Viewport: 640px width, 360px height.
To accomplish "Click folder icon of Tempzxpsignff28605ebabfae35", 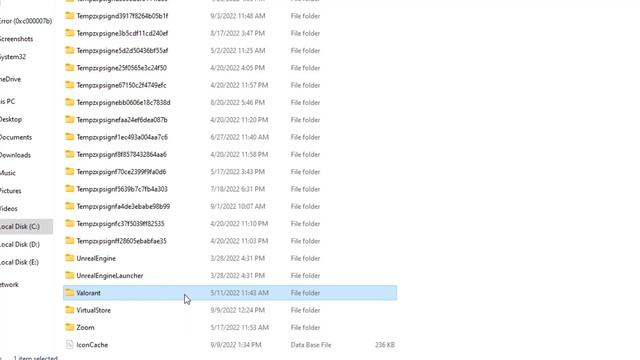I will coord(70,241).
